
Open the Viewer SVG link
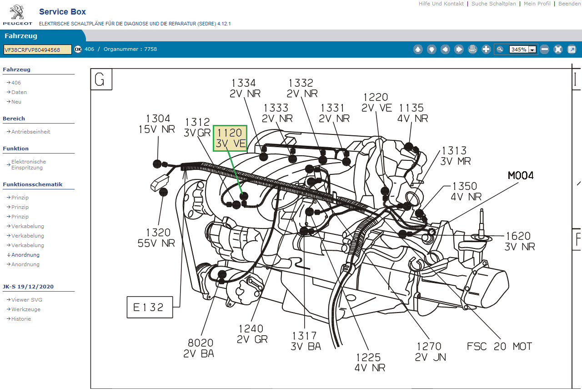(x=26, y=300)
